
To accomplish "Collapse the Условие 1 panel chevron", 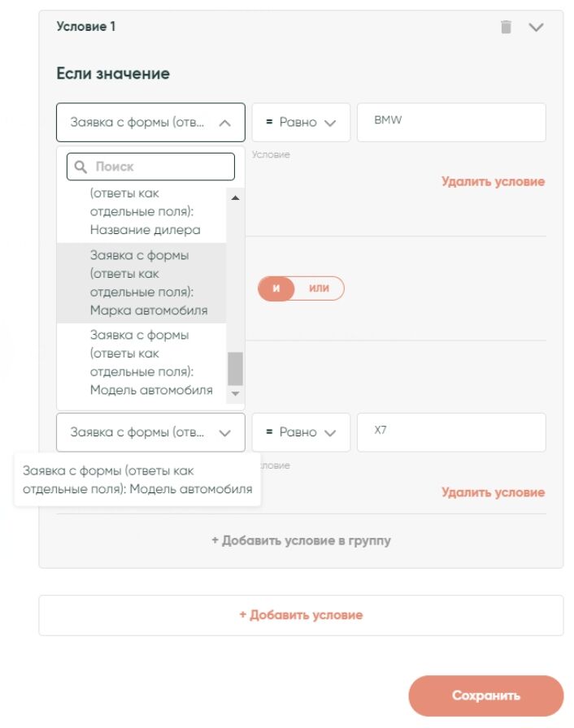I will point(536,27).
